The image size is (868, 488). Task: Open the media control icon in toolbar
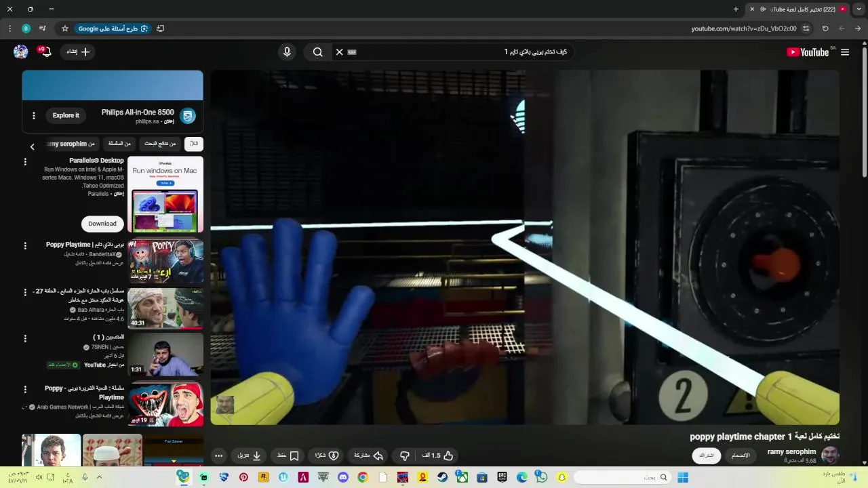pyautogui.click(x=43, y=28)
